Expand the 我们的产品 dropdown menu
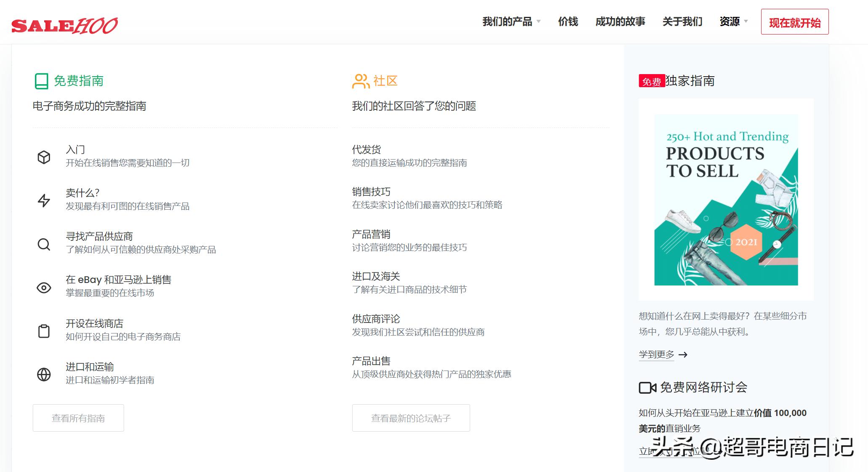 pyautogui.click(x=507, y=21)
